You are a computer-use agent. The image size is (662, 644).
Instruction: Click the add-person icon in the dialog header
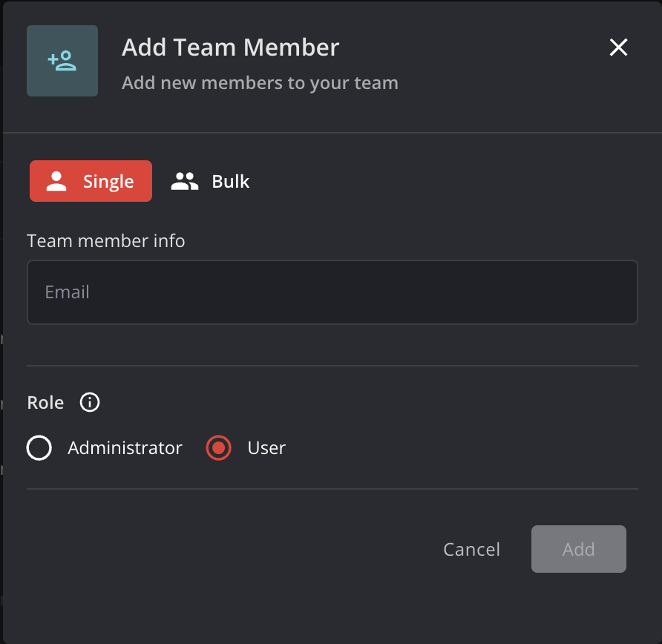tap(62, 61)
